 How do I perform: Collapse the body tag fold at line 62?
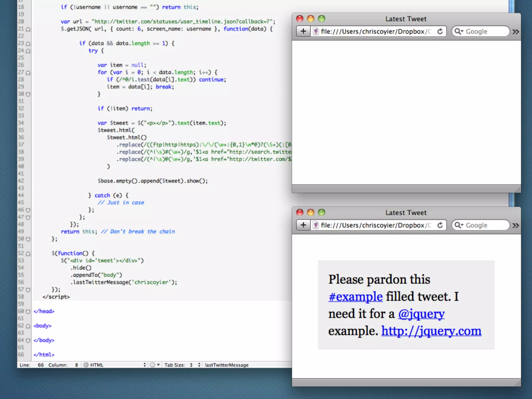[x=28, y=326]
